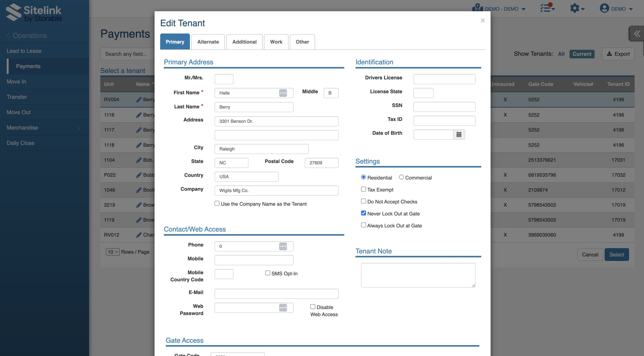Screen dimensions: 644x356
Task: Open the Date of Birth calendar picker
Action: coord(459,134)
